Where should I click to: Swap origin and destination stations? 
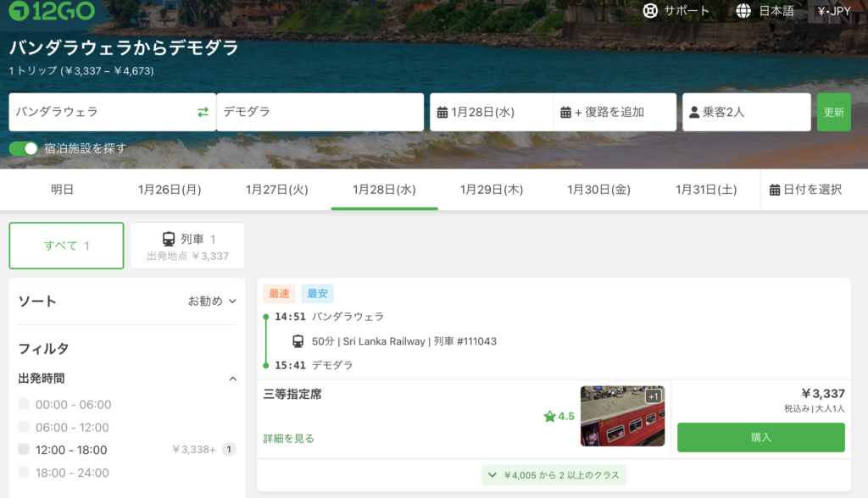click(203, 112)
